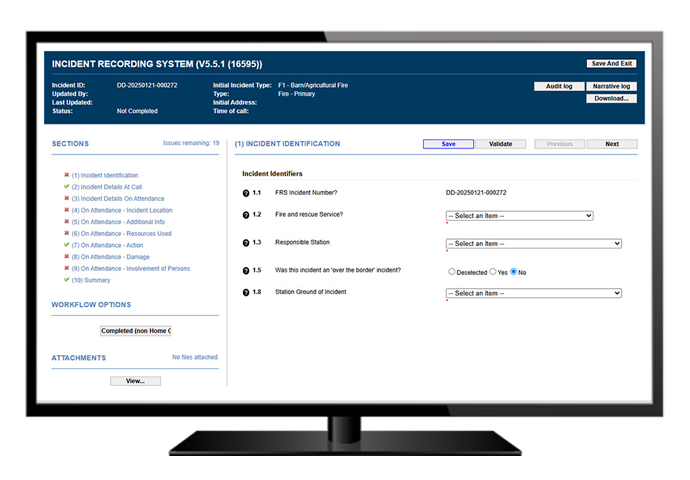Image resolution: width=690 pixels, height=480 pixels.
Task: Choose No for over the border incident
Action: pos(514,271)
